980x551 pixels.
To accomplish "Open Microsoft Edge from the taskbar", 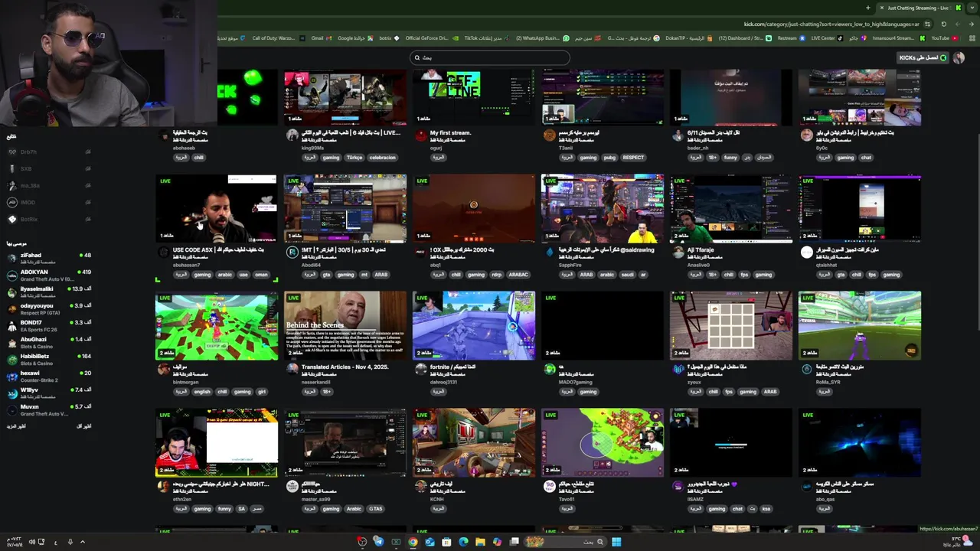I will (x=463, y=542).
